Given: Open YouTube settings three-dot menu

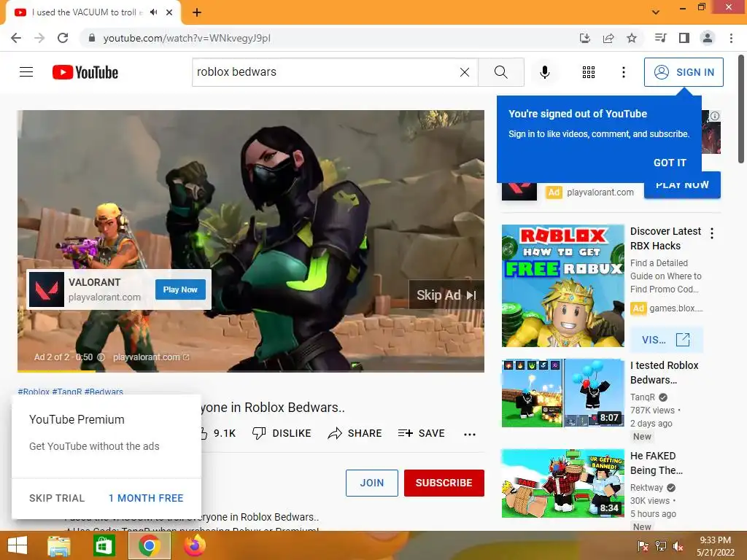Looking at the screenshot, I should tap(623, 72).
